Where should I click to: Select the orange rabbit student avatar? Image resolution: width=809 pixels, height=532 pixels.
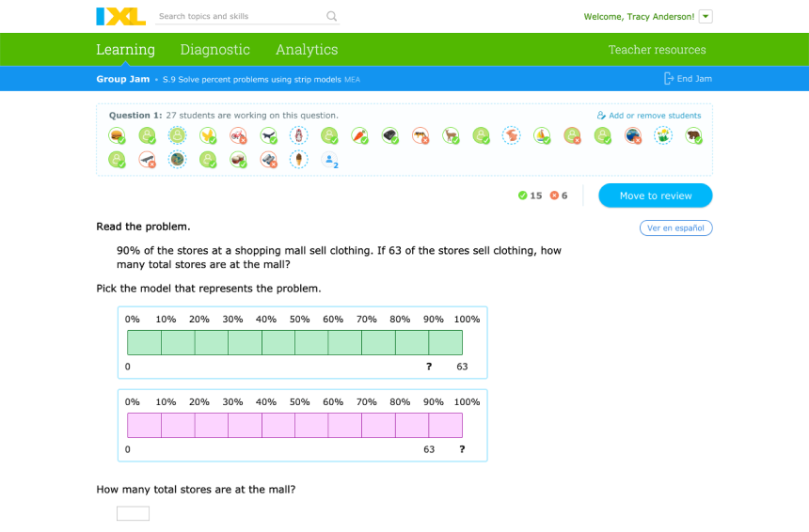pyautogui.click(x=512, y=135)
